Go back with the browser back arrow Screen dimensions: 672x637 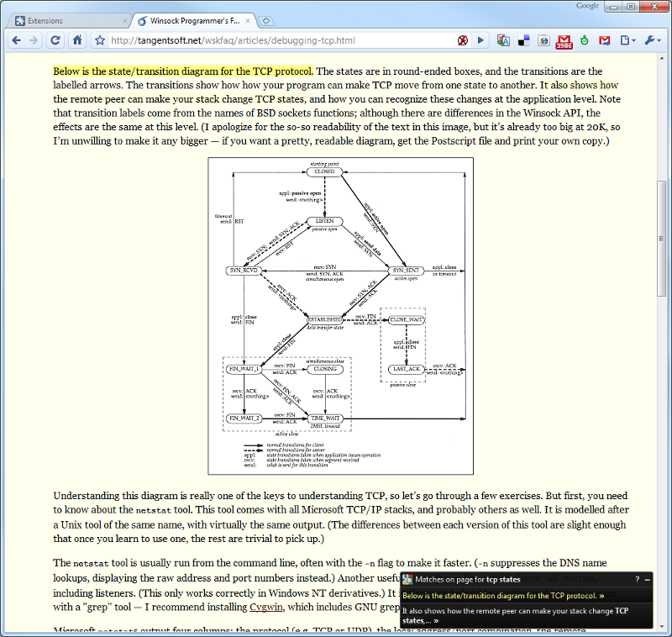pos(16,40)
